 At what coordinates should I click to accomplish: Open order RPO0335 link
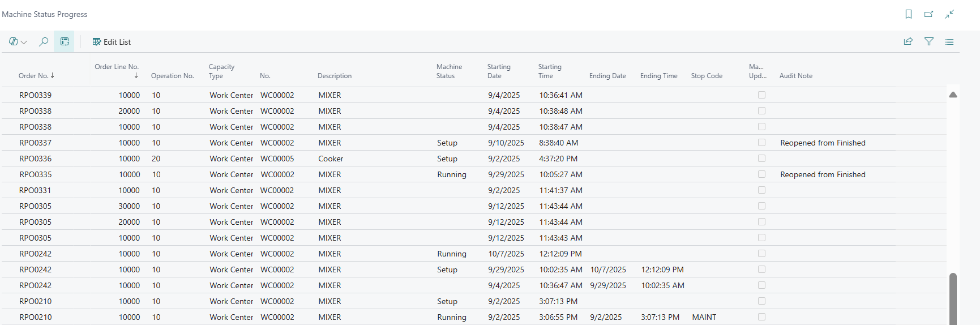click(36, 174)
